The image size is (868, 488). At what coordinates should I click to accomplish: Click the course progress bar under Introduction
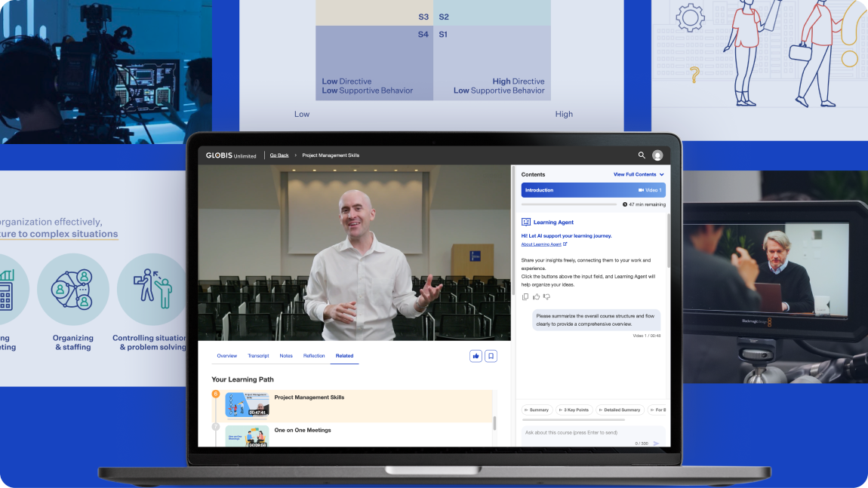pyautogui.click(x=569, y=204)
